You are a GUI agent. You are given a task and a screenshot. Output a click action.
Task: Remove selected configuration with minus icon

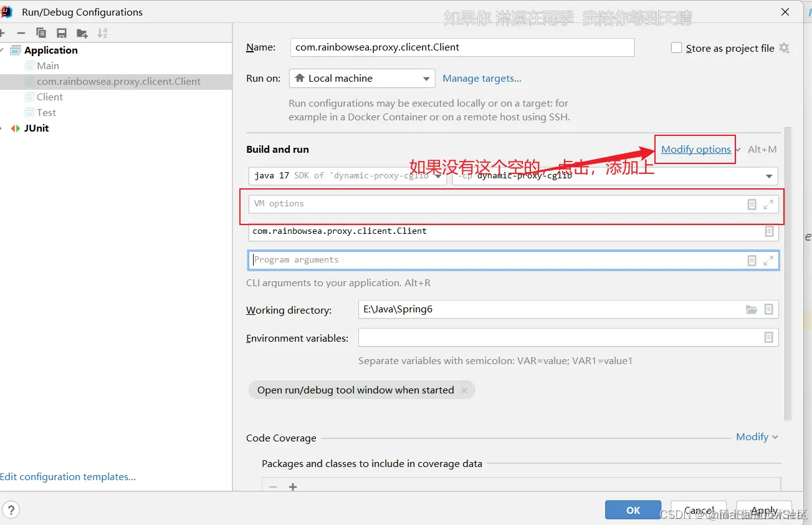pos(21,33)
